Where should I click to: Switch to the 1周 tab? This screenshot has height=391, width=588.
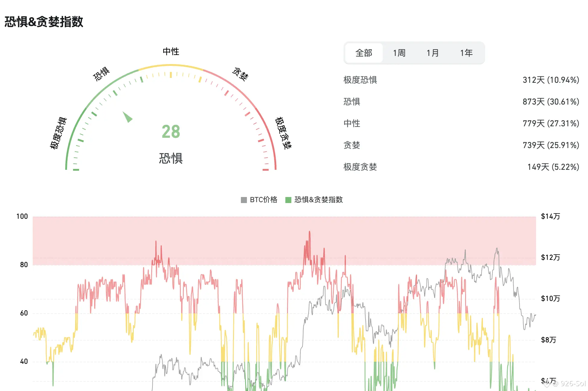pyautogui.click(x=399, y=53)
